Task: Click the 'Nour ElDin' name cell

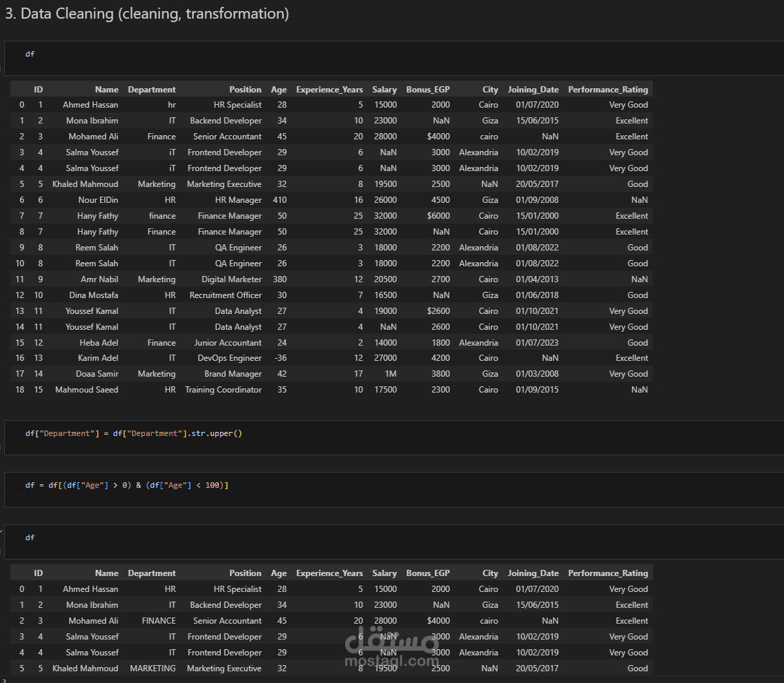Action: click(x=98, y=200)
